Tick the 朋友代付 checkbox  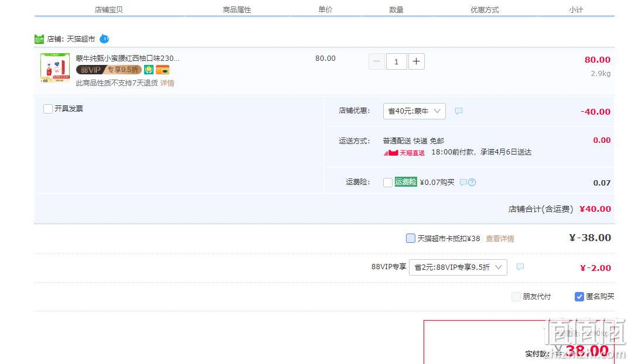tap(516, 297)
